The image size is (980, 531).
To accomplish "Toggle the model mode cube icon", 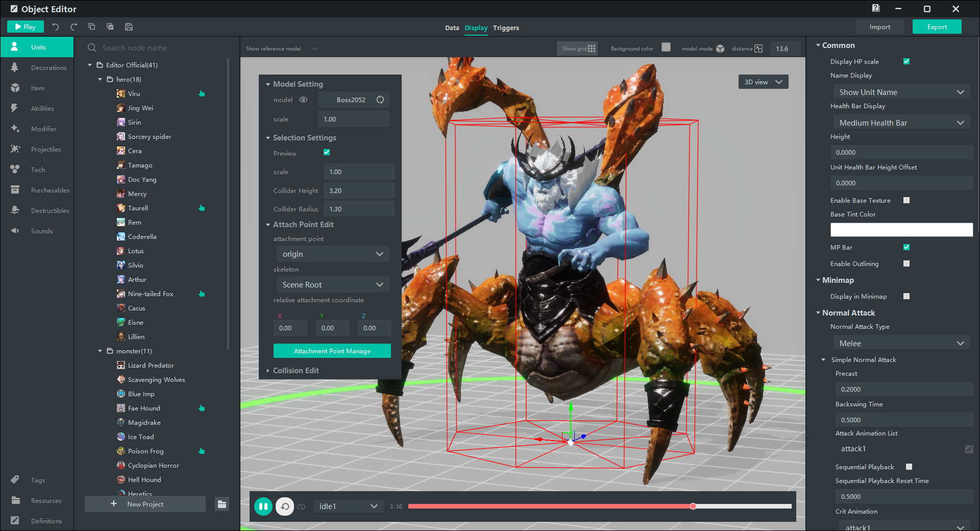I will point(720,49).
